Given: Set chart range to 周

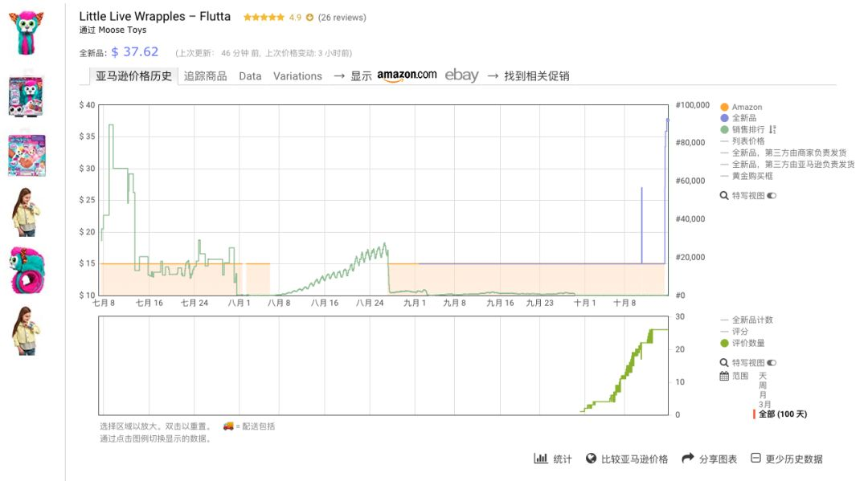Looking at the screenshot, I should click(762, 385).
